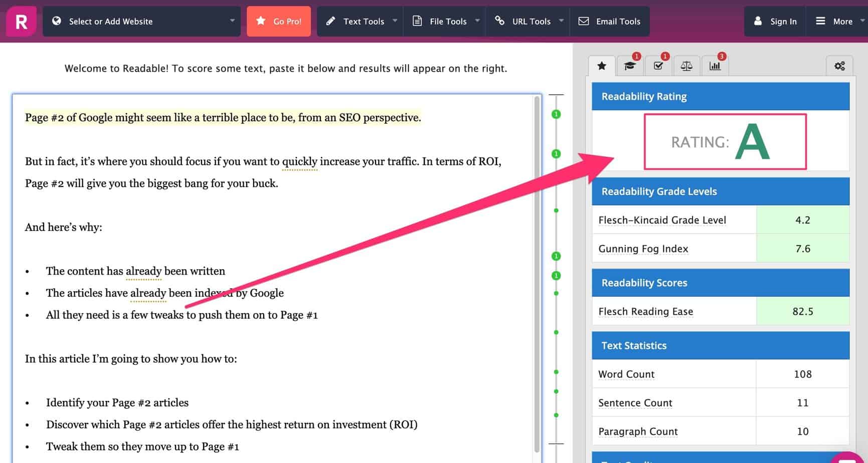Switch to the graduation cap tab
868x463 pixels.
point(630,66)
